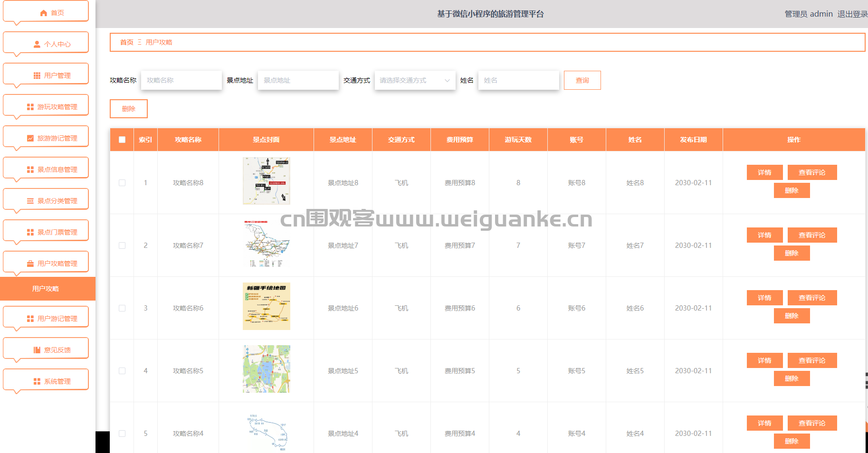
Task: Toggle the select-all checkbox in the table header
Action: (x=122, y=140)
